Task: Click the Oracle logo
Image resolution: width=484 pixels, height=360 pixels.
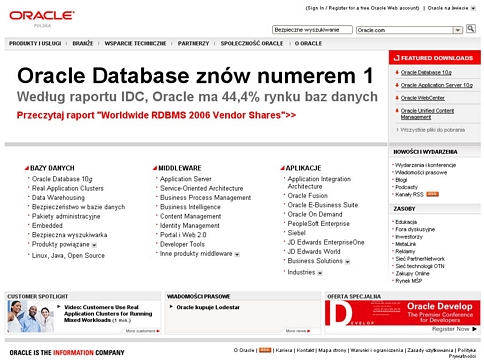Action: click(x=42, y=15)
